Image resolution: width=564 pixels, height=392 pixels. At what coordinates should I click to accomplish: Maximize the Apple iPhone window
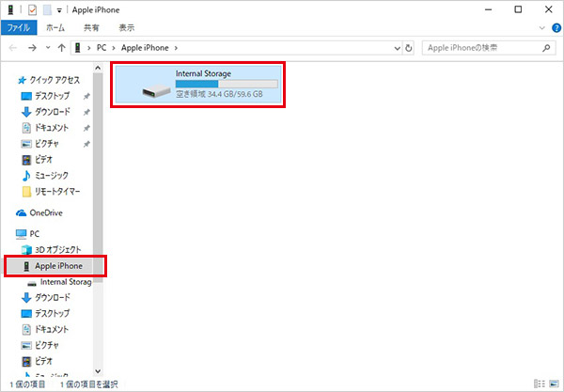click(x=518, y=9)
